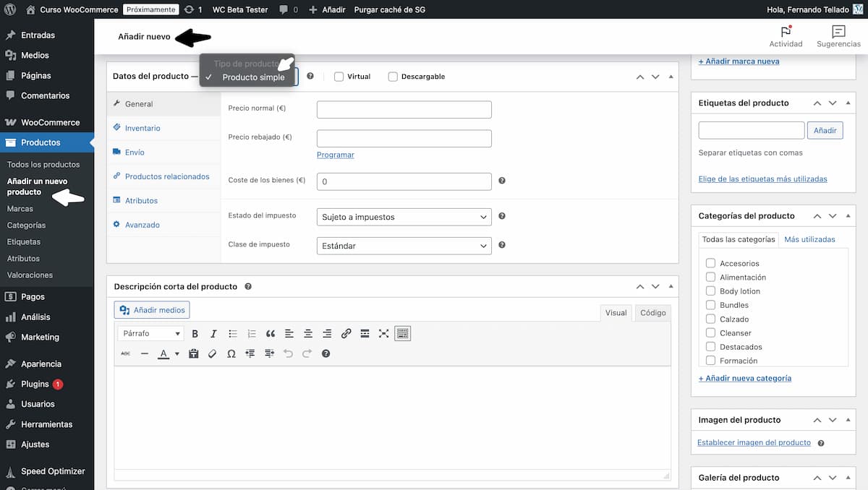This screenshot has height=490, width=868.
Task: Open the Añadir medios dialog
Action: click(151, 309)
